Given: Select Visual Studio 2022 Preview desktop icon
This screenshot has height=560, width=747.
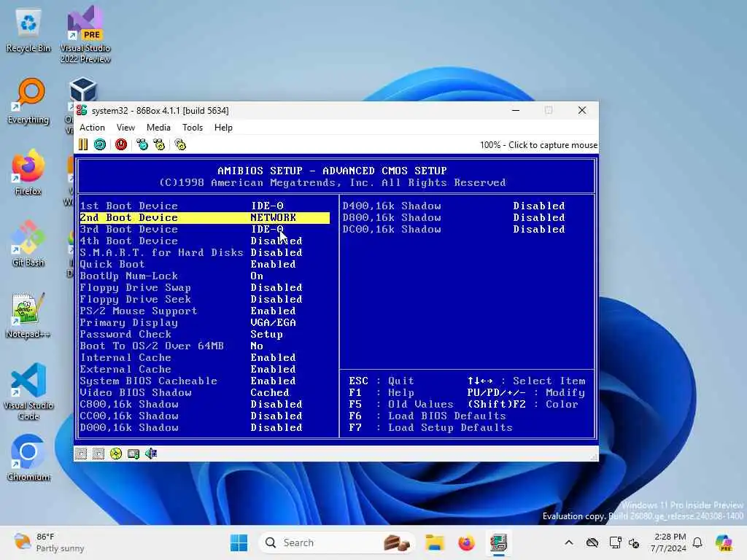Looking at the screenshot, I should (85, 34).
